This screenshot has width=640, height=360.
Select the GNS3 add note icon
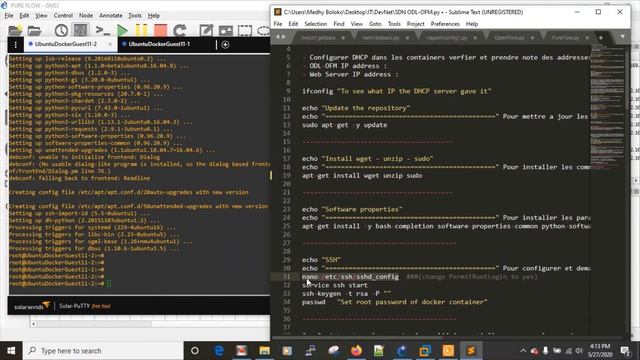(x=206, y=31)
